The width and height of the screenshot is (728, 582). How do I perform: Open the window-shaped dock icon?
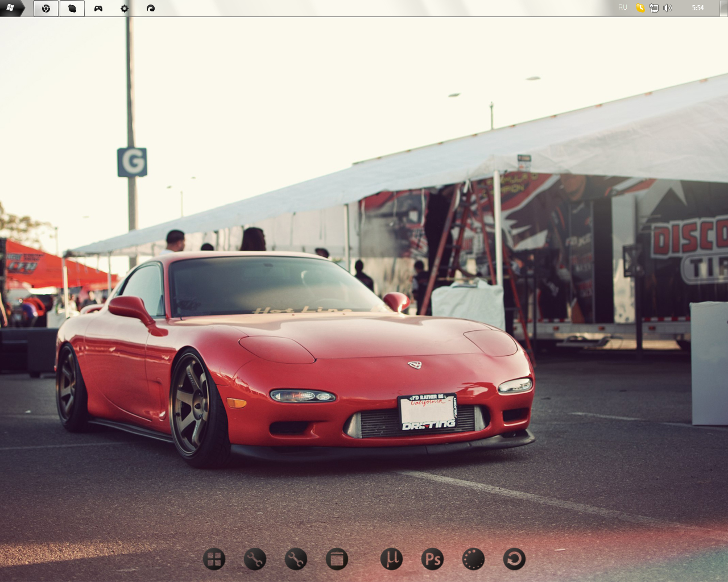pos(337,559)
